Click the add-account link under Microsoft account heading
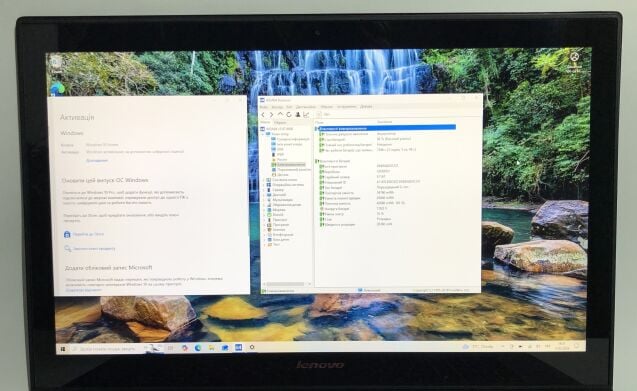This screenshot has height=391, width=637. (83, 290)
